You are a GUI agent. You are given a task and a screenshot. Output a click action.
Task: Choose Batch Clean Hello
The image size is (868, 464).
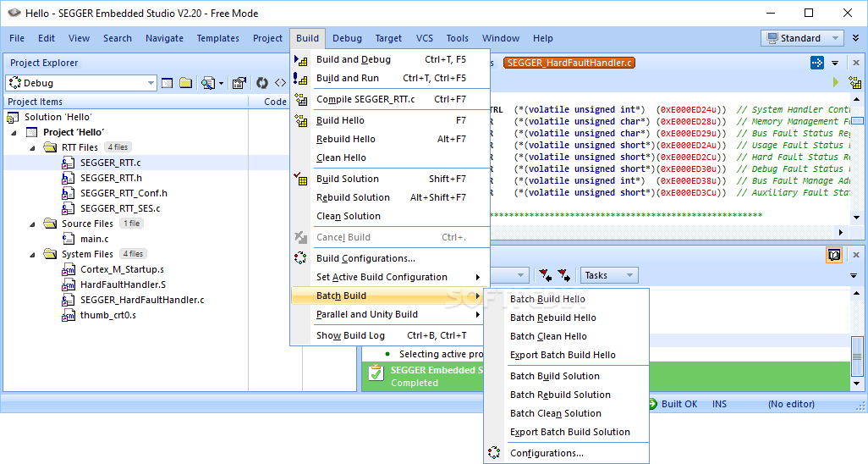click(x=566, y=336)
